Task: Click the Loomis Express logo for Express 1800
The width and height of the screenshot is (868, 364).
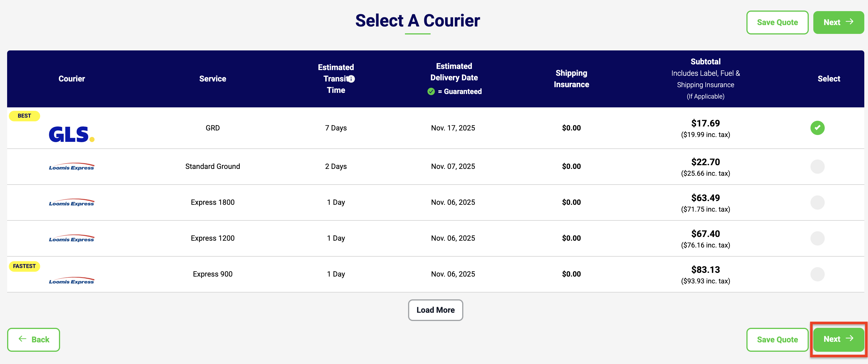Action: point(71,203)
